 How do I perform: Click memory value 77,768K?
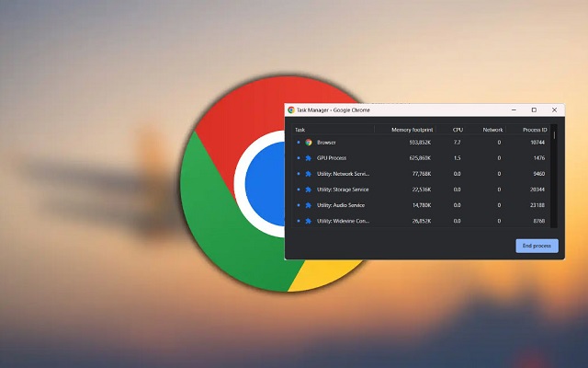point(422,174)
